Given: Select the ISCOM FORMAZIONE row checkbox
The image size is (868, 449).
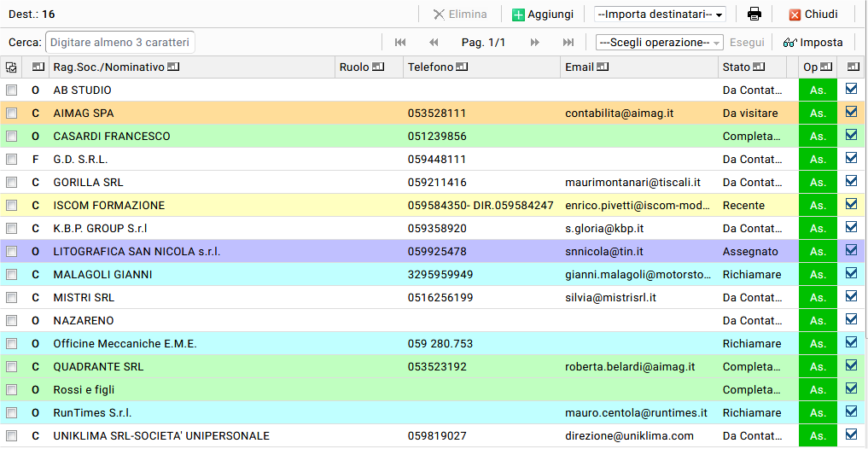Looking at the screenshot, I should [x=11, y=206].
